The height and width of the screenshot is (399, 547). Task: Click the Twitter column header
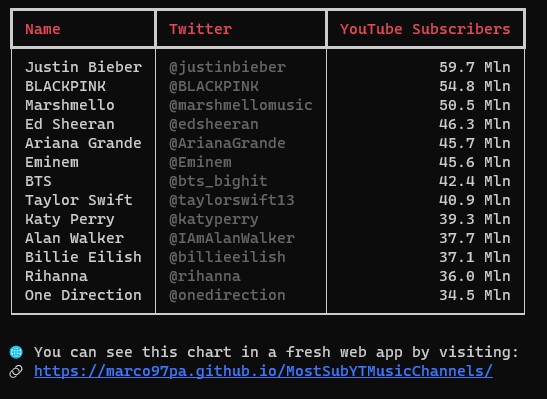[201, 29]
